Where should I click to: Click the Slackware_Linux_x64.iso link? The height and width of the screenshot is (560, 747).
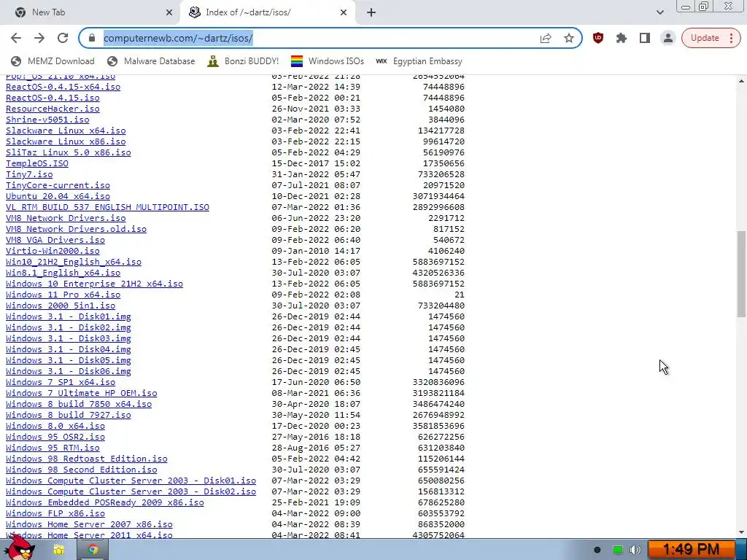[x=66, y=131]
